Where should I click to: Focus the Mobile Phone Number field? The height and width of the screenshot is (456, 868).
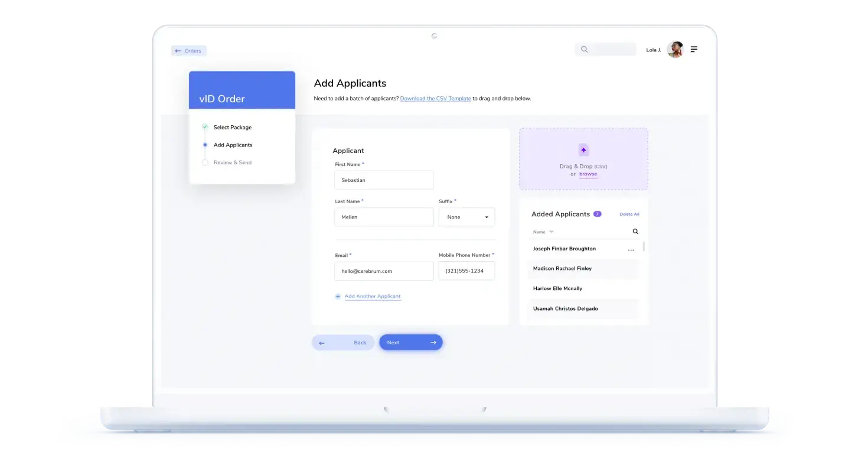466,271
